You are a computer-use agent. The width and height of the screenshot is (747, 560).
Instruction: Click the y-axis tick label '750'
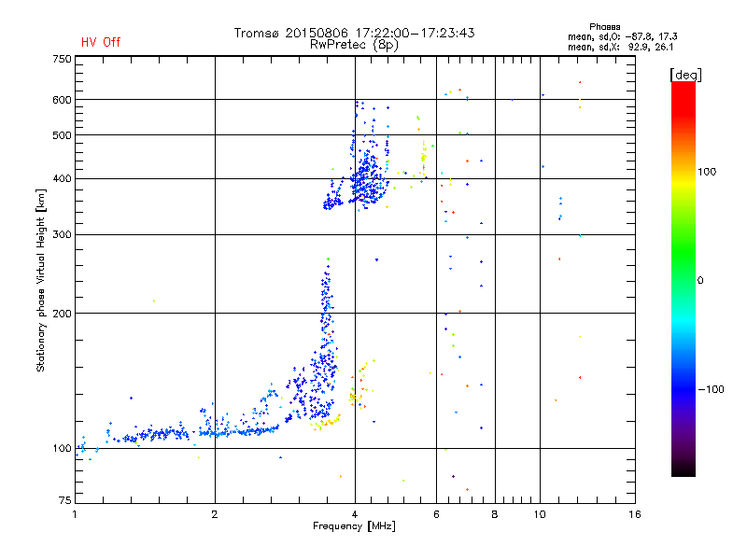click(62, 59)
